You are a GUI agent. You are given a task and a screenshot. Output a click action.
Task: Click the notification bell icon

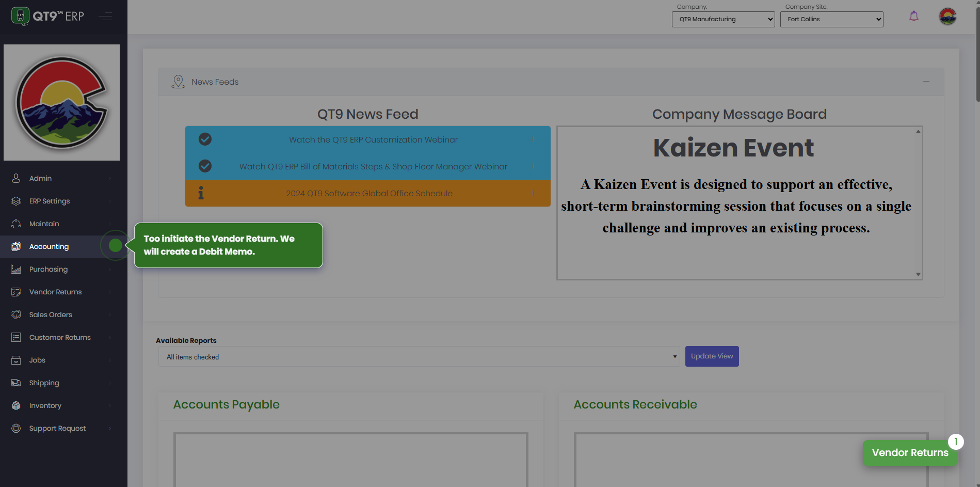tap(913, 17)
